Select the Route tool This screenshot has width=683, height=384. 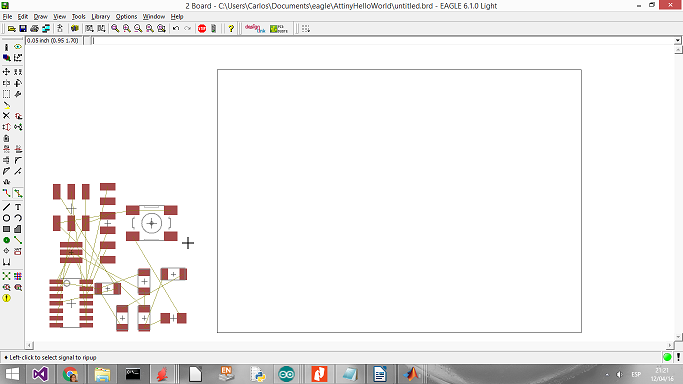pos(6,193)
